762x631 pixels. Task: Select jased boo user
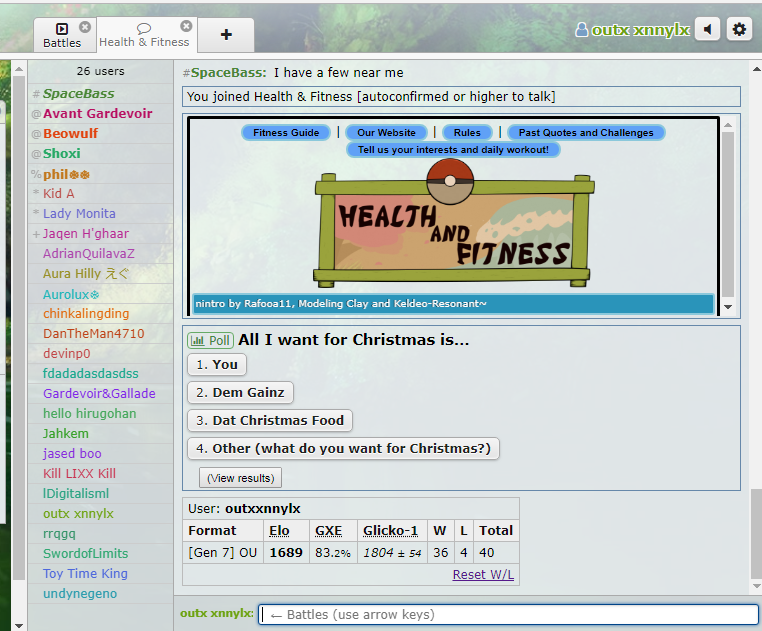(101, 454)
